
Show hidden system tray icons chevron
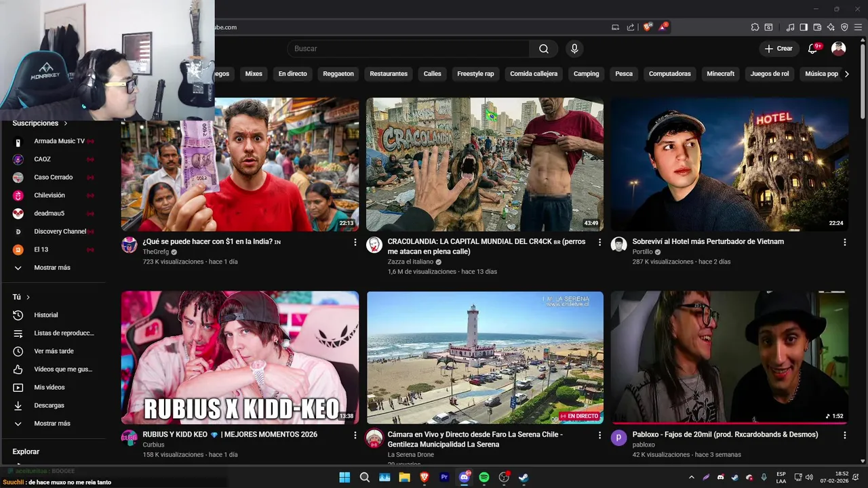tap(691, 477)
